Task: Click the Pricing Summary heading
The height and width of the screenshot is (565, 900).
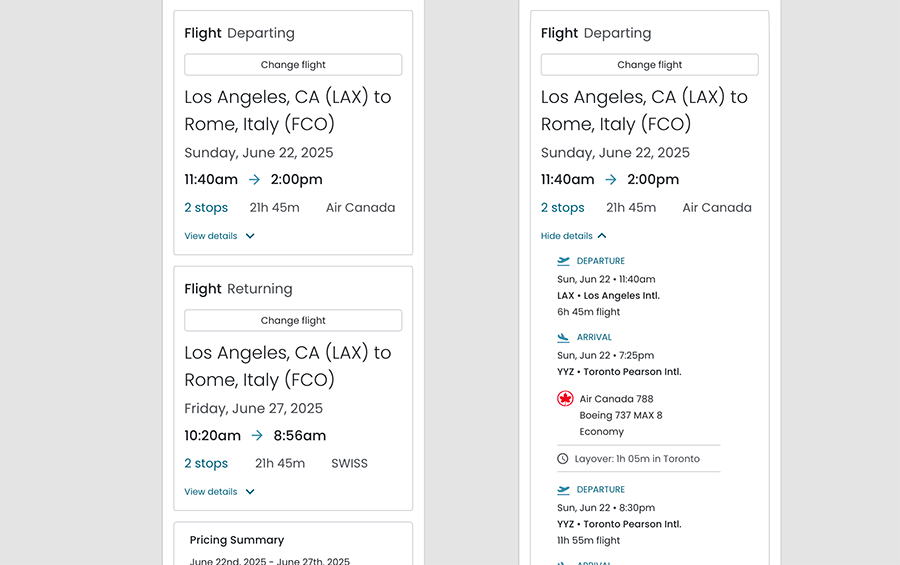Action: [x=237, y=540]
